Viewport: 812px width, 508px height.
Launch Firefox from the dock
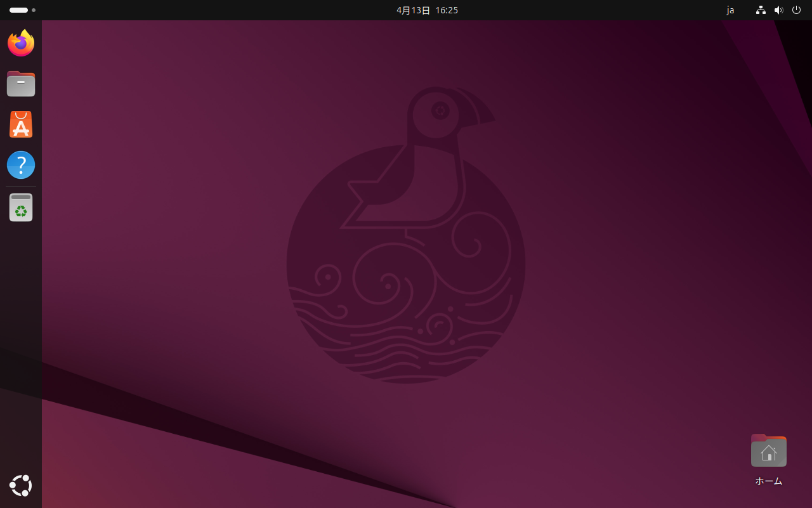[21, 43]
